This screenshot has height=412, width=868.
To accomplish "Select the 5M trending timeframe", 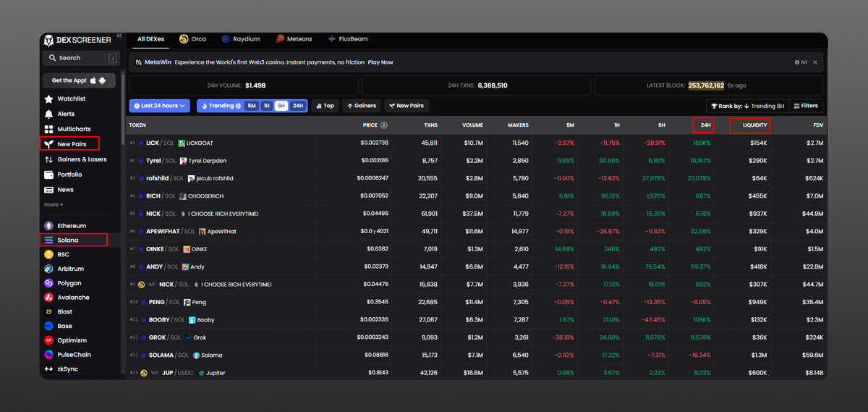I will pos(252,106).
